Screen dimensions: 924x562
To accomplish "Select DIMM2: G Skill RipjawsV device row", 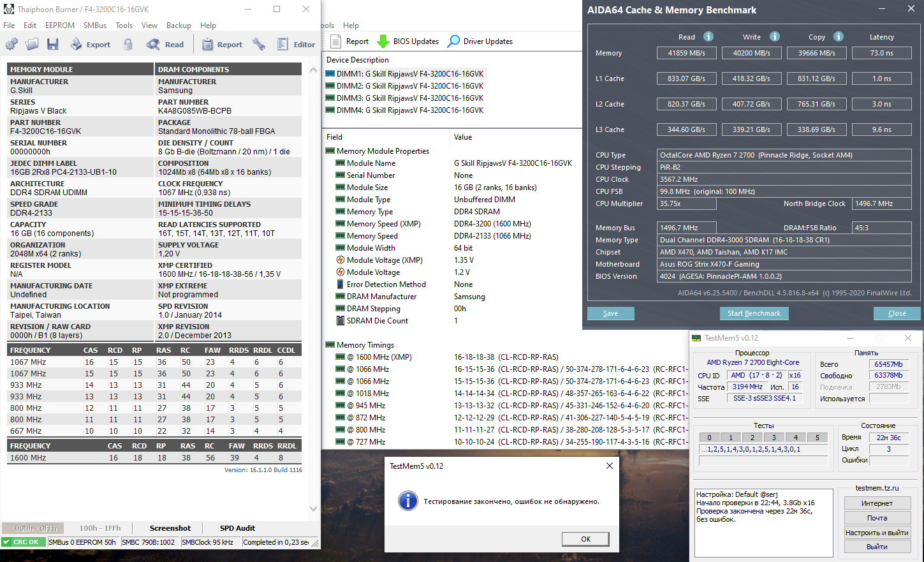I will pyautogui.click(x=405, y=85).
